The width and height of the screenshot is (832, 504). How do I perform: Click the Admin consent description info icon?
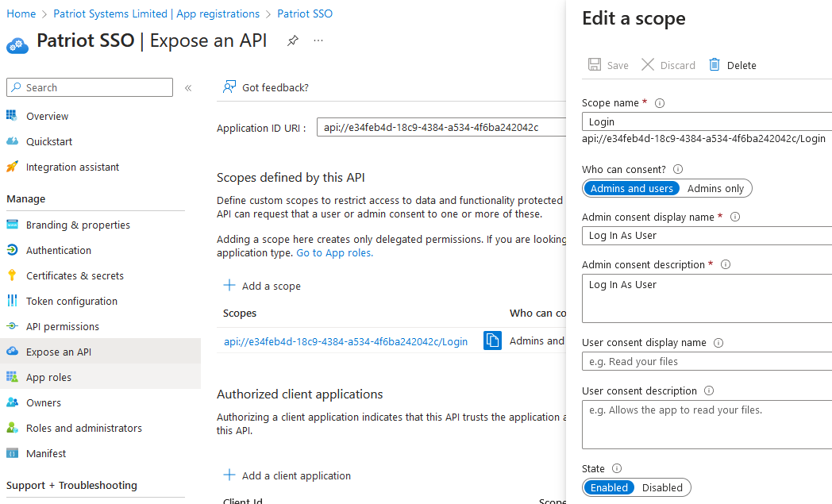[726, 264]
